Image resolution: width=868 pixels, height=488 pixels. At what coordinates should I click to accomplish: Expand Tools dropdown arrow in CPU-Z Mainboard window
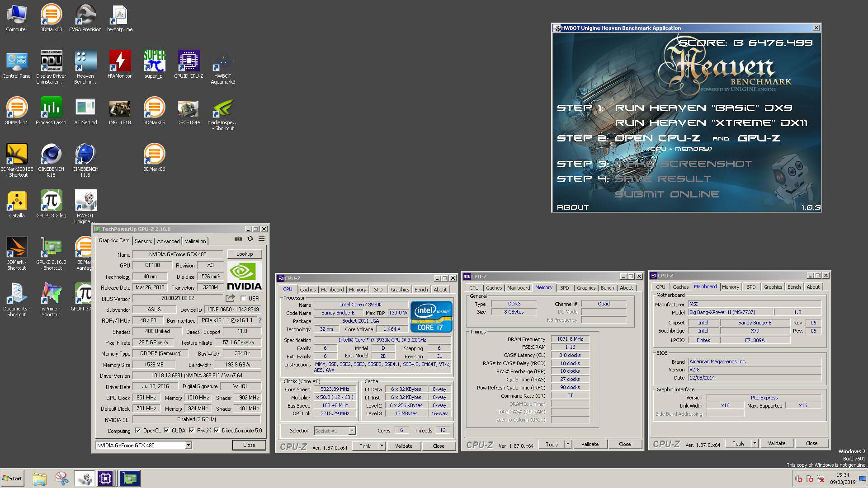point(755,443)
